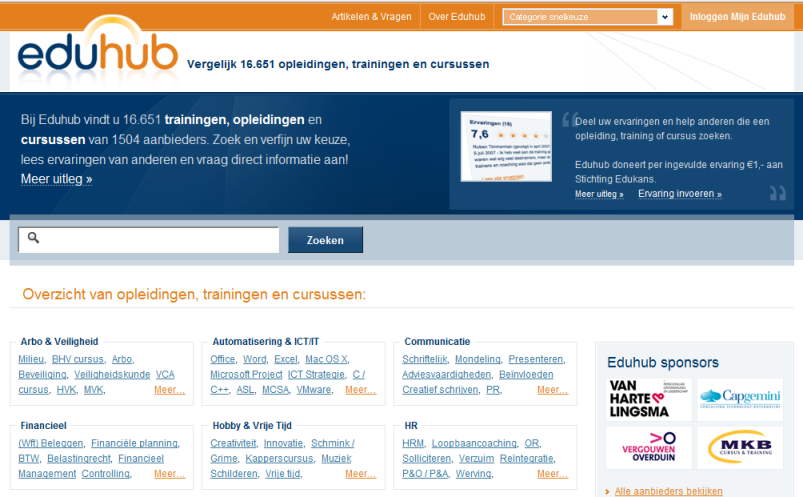
Task: Open the Veiligheidskunde link
Action: (112, 375)
